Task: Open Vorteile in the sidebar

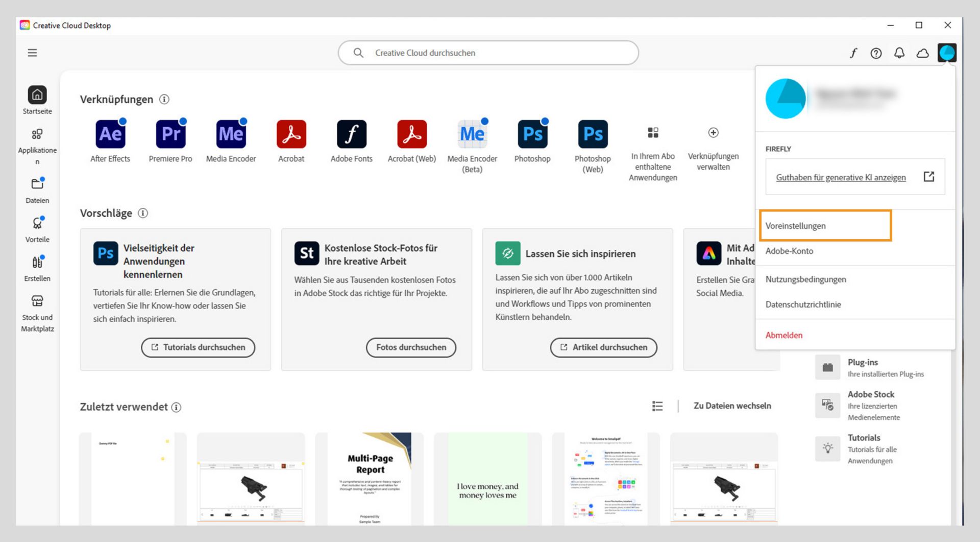Action: point(37,229)
